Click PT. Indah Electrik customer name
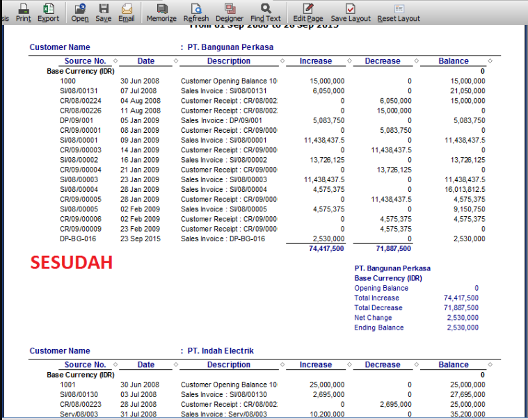This screenshot has width=528, height=420. [221, 350]
